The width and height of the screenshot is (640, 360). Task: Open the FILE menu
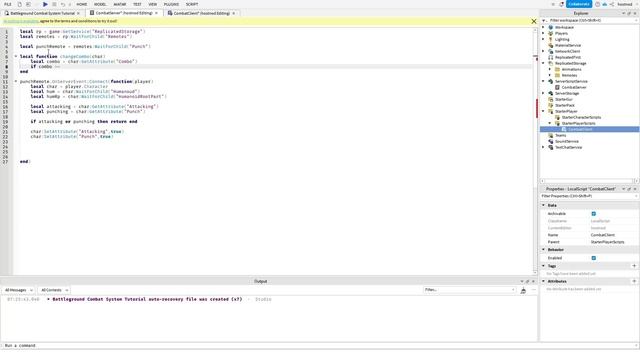point(8,4)
